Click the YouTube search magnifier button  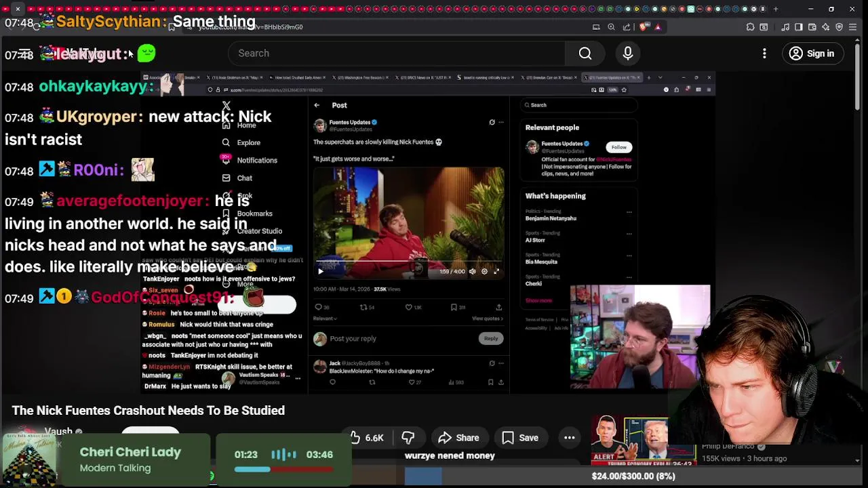(x=585, y=54)
